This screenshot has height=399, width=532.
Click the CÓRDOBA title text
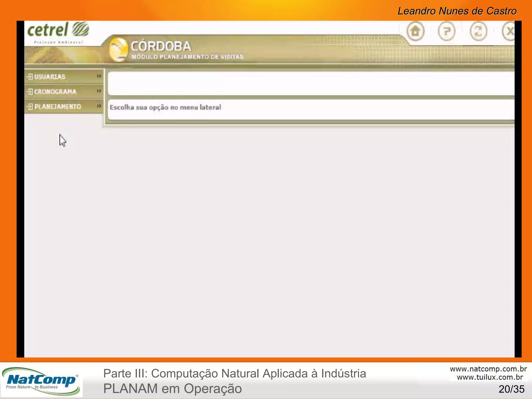161,46
